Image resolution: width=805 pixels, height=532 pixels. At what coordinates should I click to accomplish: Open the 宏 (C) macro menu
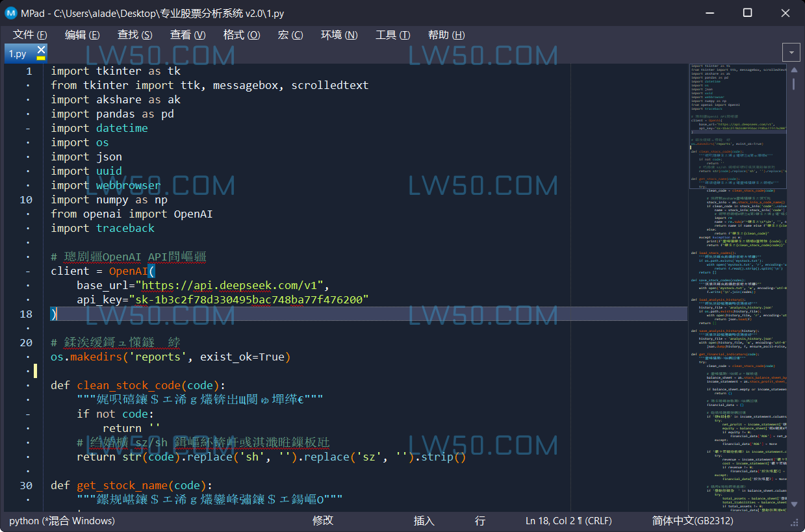(290, 35)
